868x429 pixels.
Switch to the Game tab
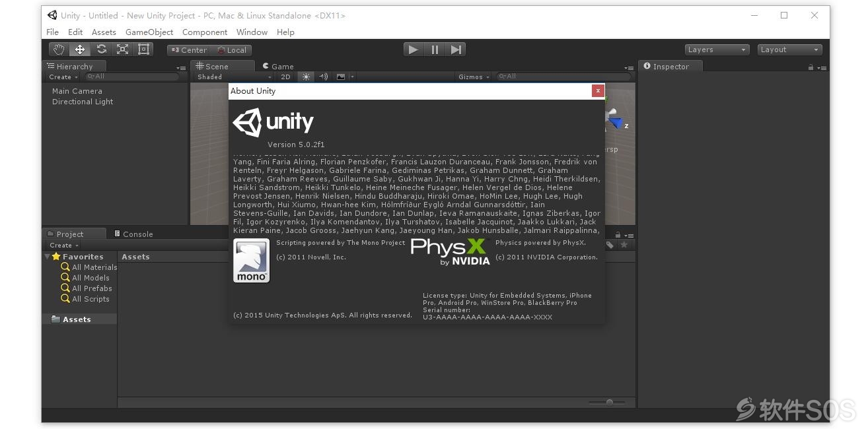pos(278,67)
